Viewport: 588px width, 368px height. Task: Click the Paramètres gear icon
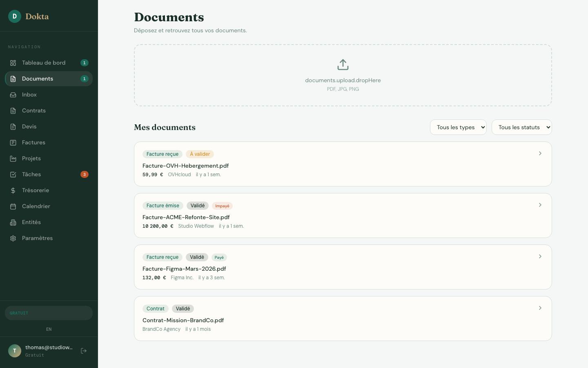pyautogui.click(x=13, y=238)
